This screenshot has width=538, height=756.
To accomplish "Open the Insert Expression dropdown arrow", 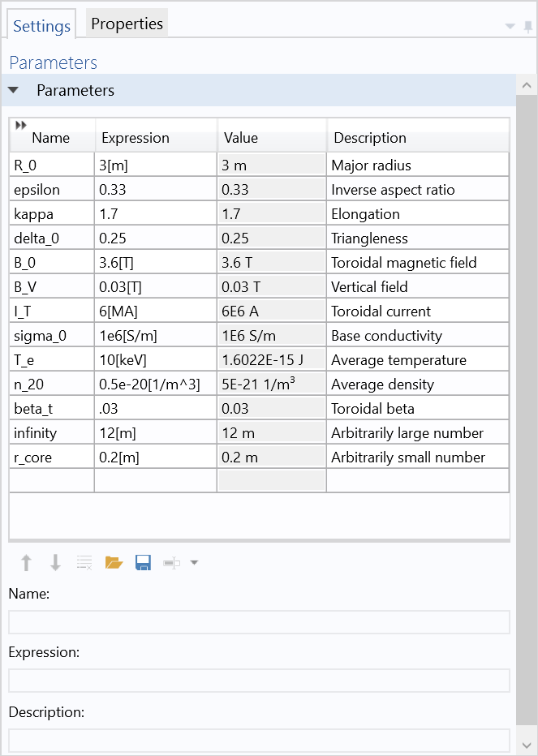I will (194, 562).
